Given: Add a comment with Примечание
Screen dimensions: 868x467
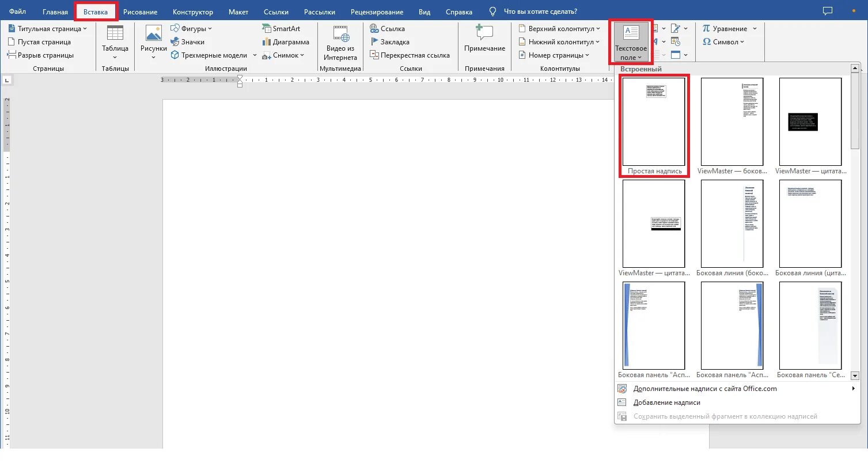Looking at the screenshot, I should pyautogui.click(x=484, y=39).
